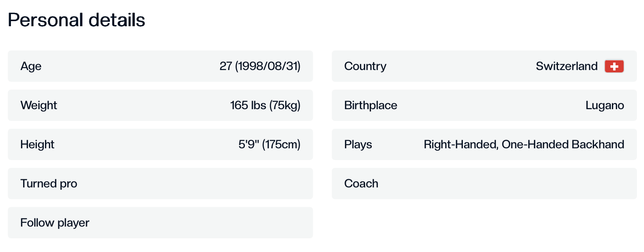Select the Plays label

pyautogui.click(x=358, y=144)
